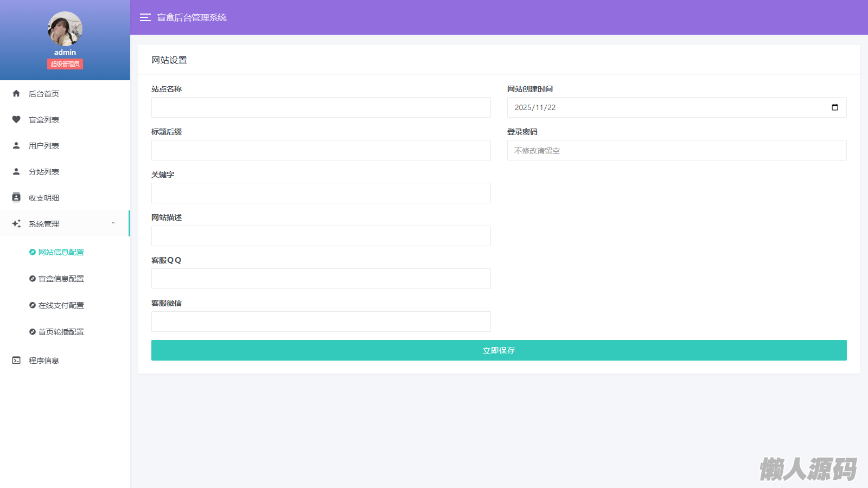Screen dimensions: 868x488
Task: Open the calendar picker in 网站创建时间
Action: click(835, 107)
